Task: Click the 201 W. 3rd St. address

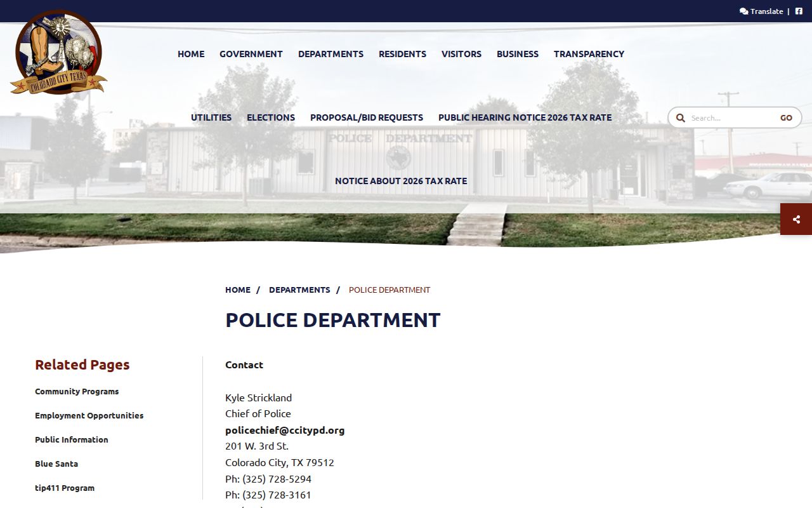Action: click(x=257, y=446)
